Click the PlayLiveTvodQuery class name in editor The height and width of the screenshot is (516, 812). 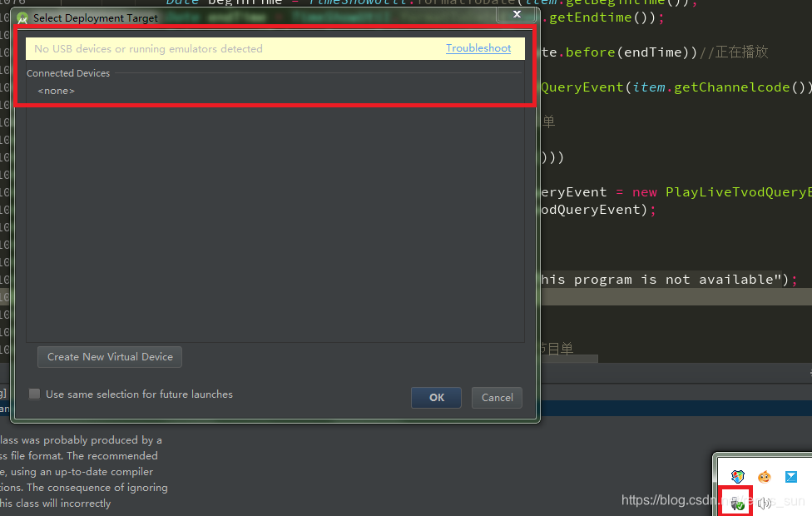pos(739,192)
